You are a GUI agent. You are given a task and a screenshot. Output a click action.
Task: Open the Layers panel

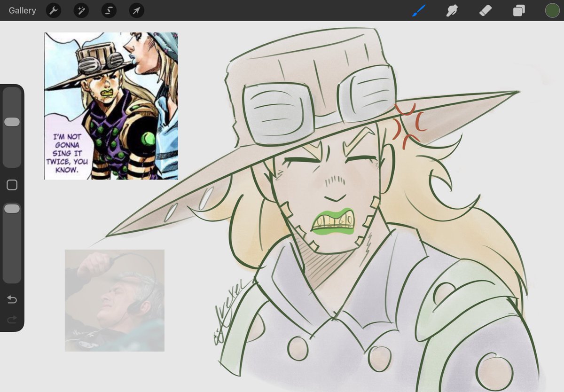pyautogui.click(x=519, y=10)
